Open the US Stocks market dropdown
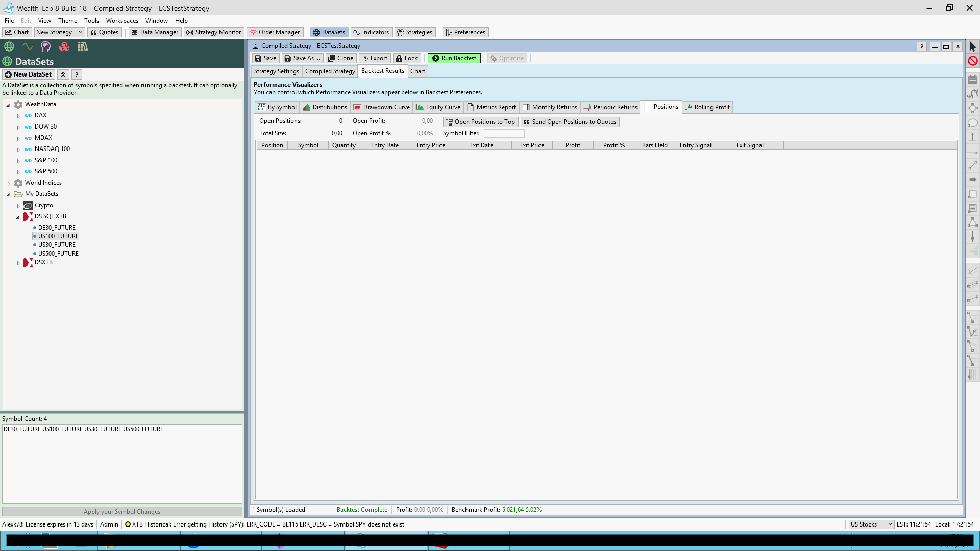The height and width of the screenshot is (551, 980). pos(871,524)
